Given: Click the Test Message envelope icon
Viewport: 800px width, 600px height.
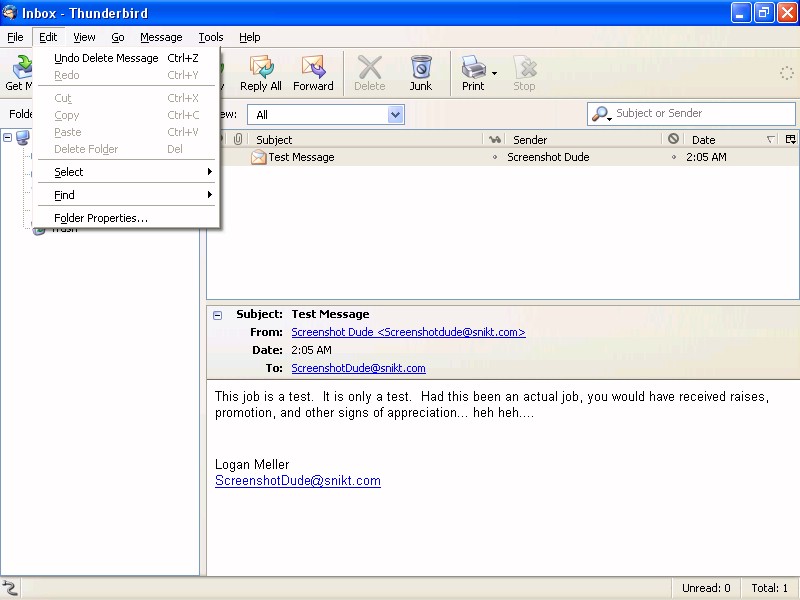Looking at the screenshot, I should tap(259, 157).
